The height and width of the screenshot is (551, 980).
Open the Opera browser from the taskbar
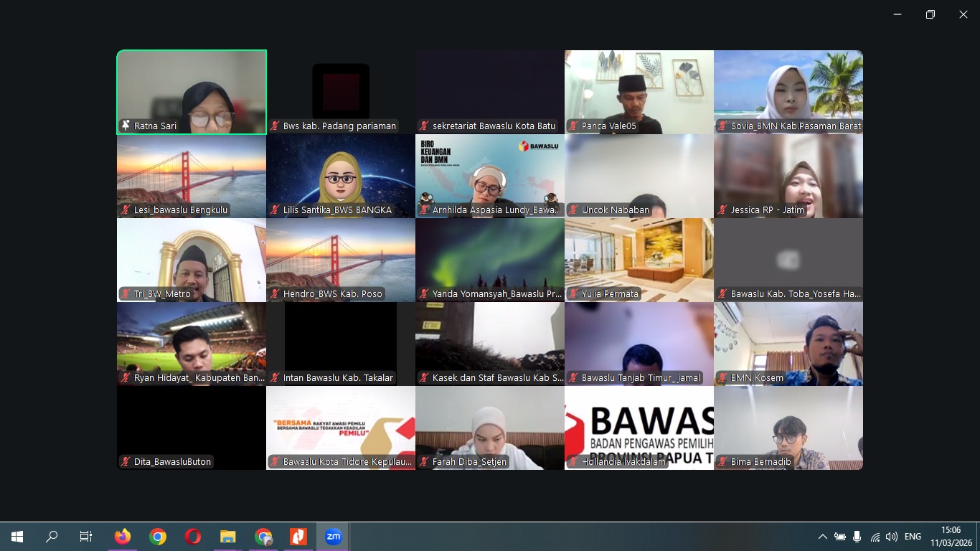(192, 536)
